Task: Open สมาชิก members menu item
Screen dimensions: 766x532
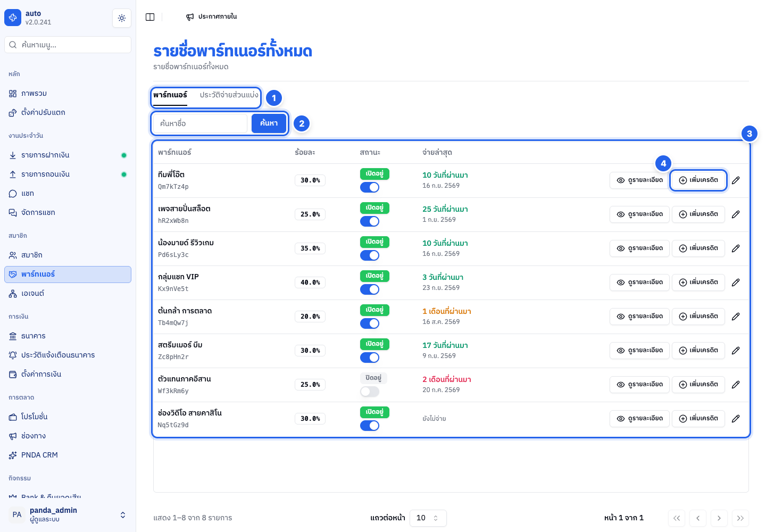Action: (x=68, y=255)
